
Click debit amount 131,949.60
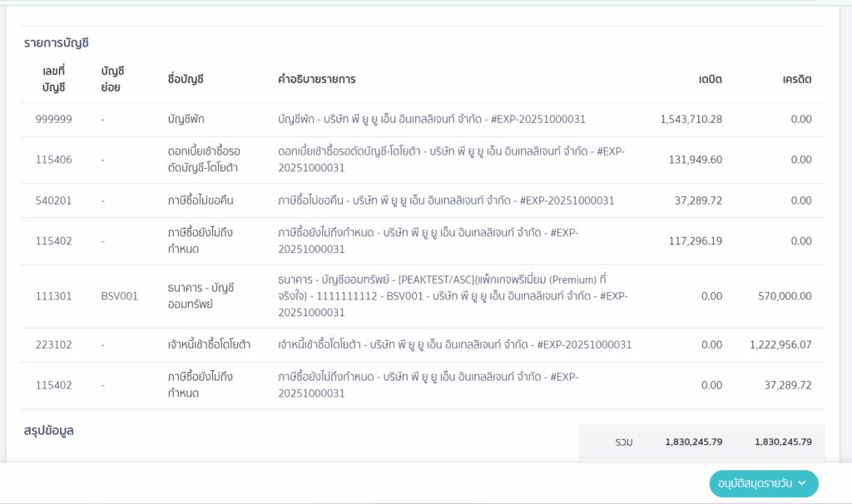click(x=695, y=160)
